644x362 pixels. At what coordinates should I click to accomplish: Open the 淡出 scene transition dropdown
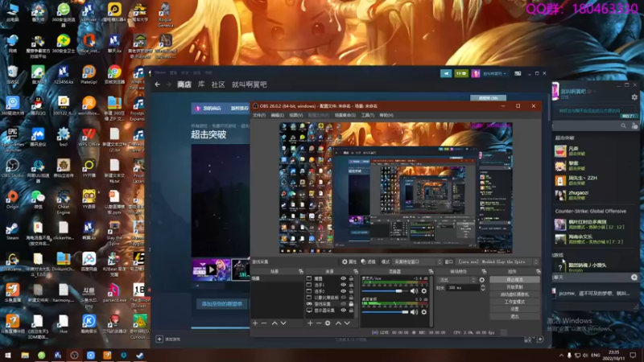[457, 280]
